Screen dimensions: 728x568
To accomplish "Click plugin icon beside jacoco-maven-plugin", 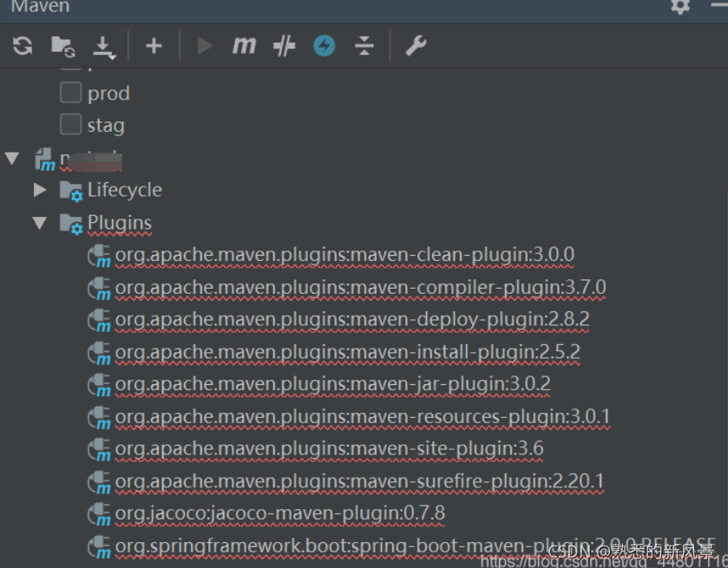I will click(100, 514).
